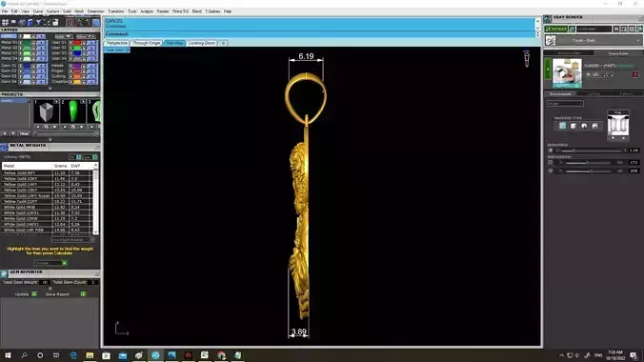The image size is (644, 362).
Task: Switch to the Material Editor tab
Action: (x=570, y=53)
